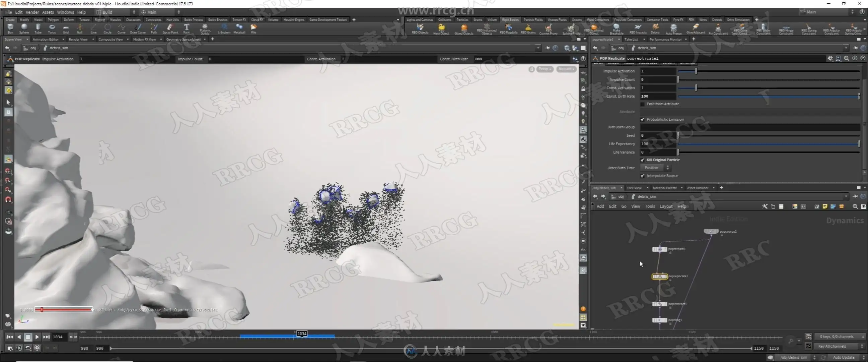The width and height of the screenshot is (868, 362).
Task: Switch to Geometry Spreadsheet tab
Action: pos(183,40)
